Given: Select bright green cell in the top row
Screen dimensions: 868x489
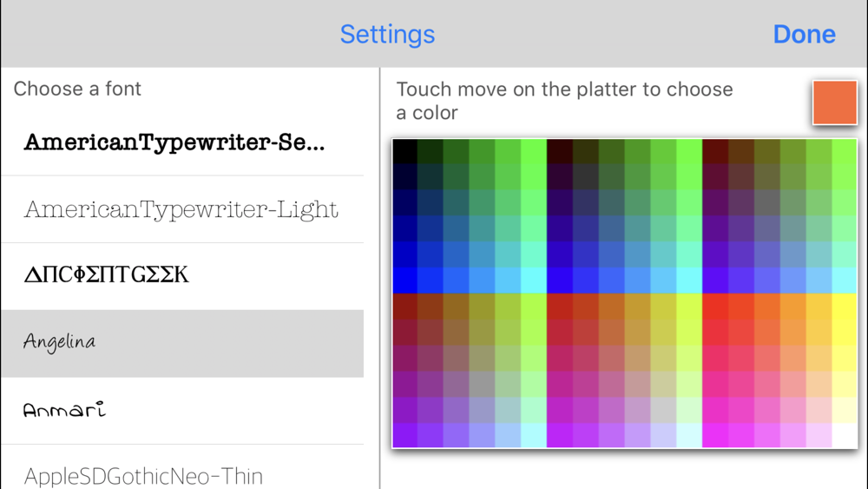Looking at the screenshot, I should coord(534,151).
